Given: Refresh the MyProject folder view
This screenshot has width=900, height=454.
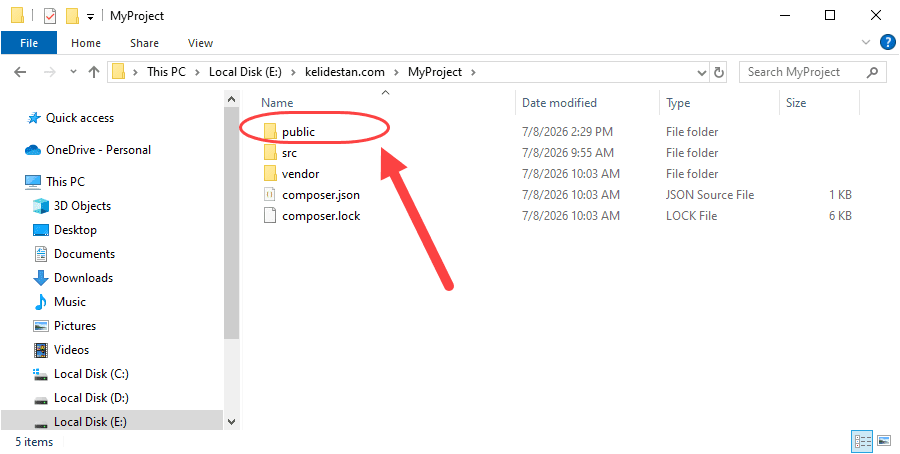Looking at the screenshot, I should pos(718,72).
